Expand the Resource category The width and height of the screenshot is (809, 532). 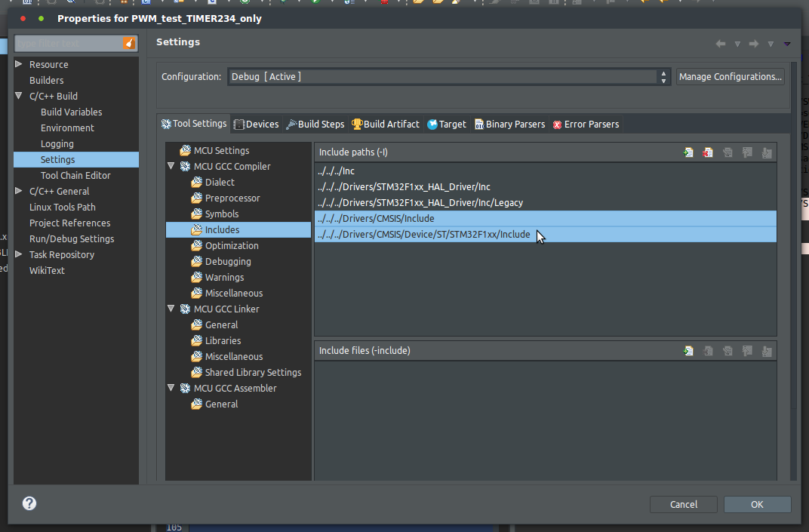(19, 64)
